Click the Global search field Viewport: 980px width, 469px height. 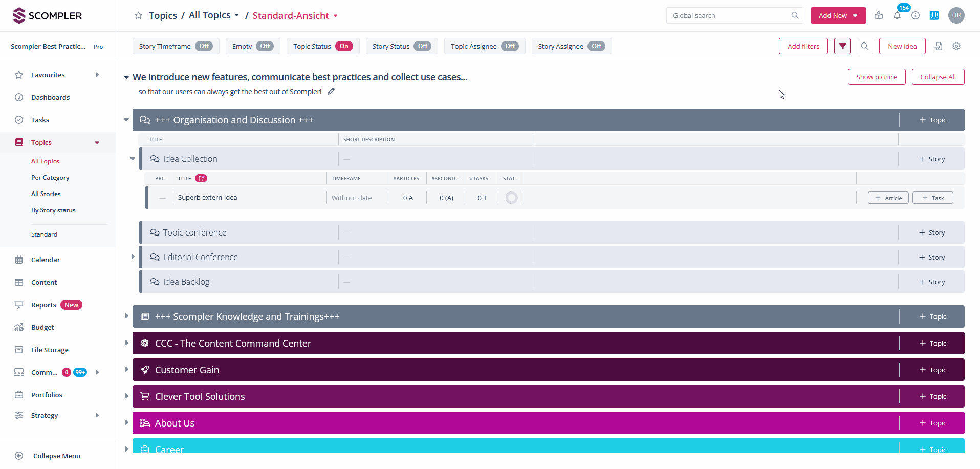[730, 16]
